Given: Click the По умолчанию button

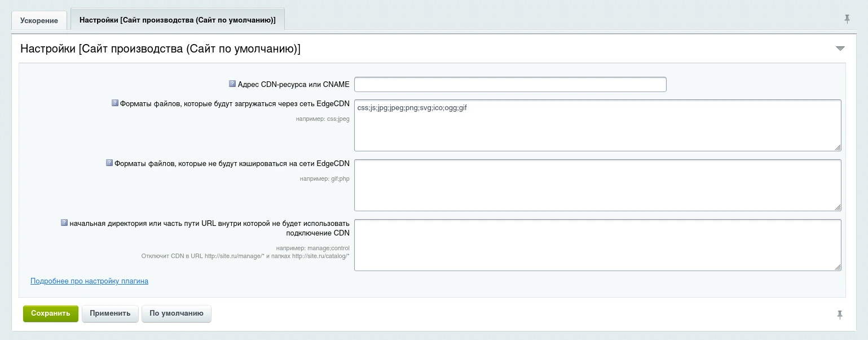Looking at the screenshot, I should click(176, 313).
